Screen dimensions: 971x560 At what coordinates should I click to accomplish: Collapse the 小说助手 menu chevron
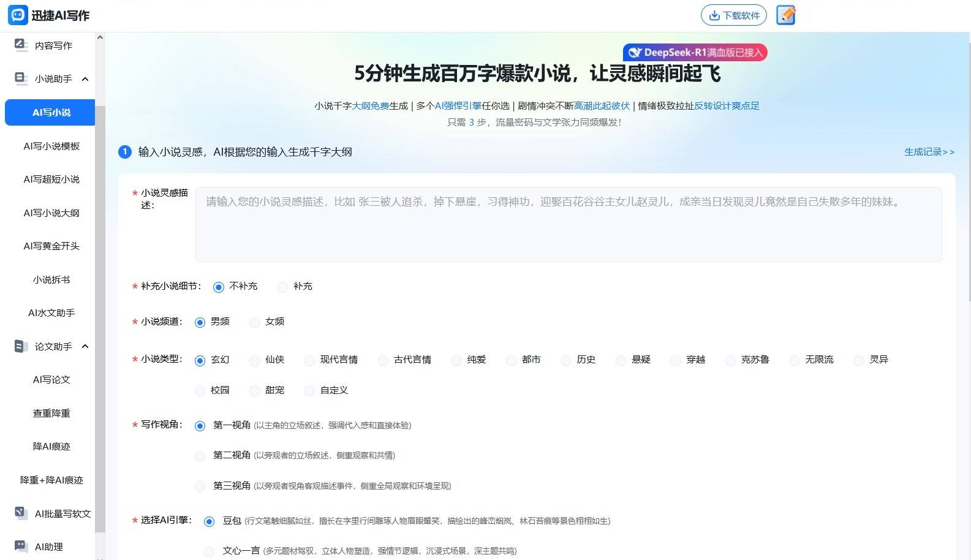(85, 79)
